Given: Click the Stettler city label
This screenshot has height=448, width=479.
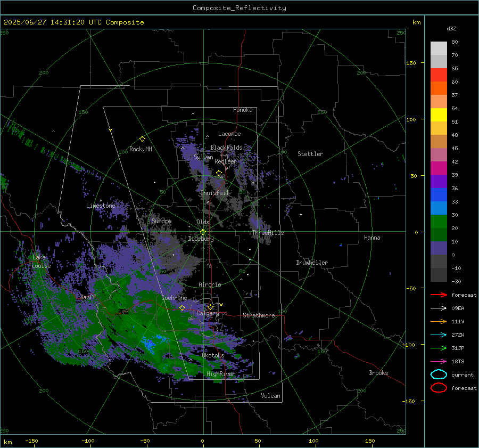Looking at the screenshot, I should click(x=310, y=154).
